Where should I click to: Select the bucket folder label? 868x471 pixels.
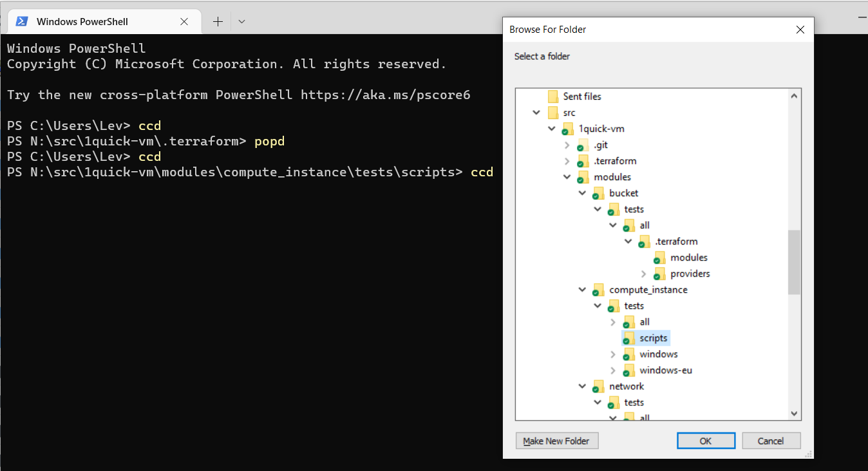point(624,193)
